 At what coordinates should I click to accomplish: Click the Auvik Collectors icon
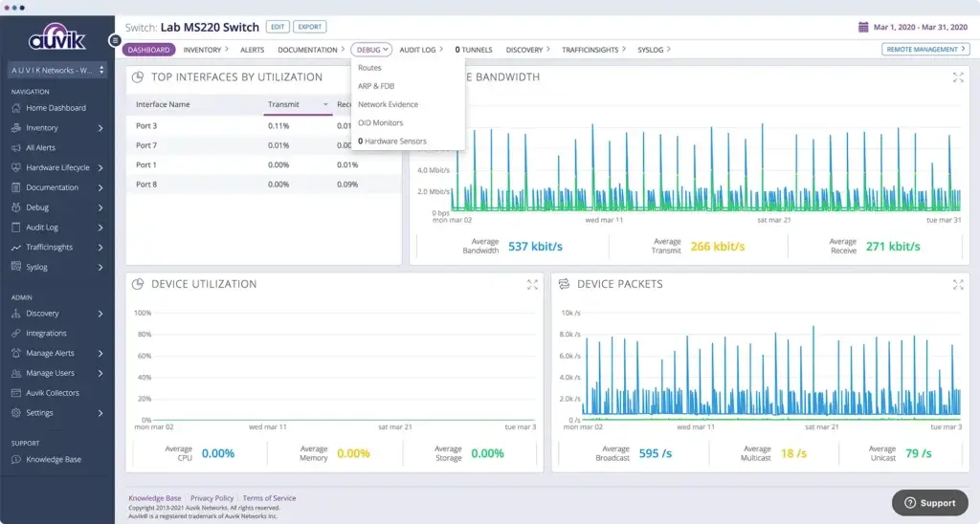(x=15, y=393)
